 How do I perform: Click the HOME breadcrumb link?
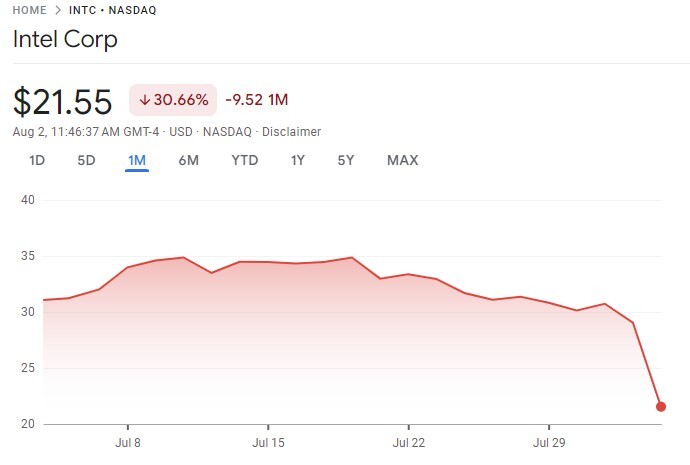29,10
